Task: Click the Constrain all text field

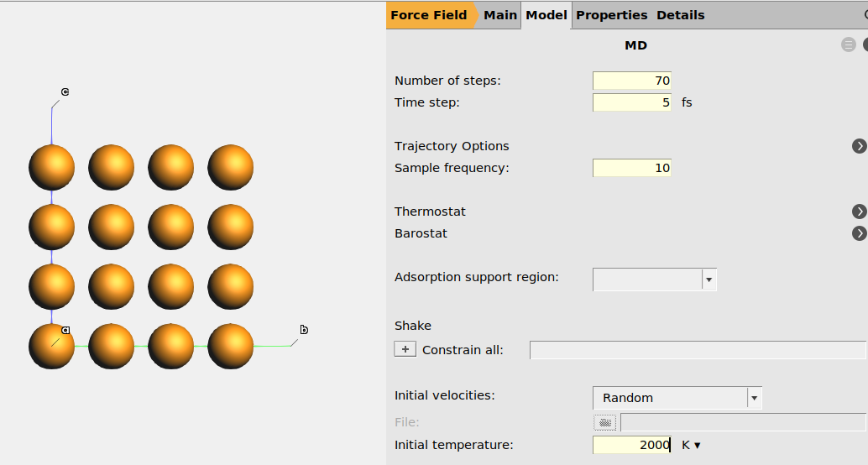Action: pos(697,350)
